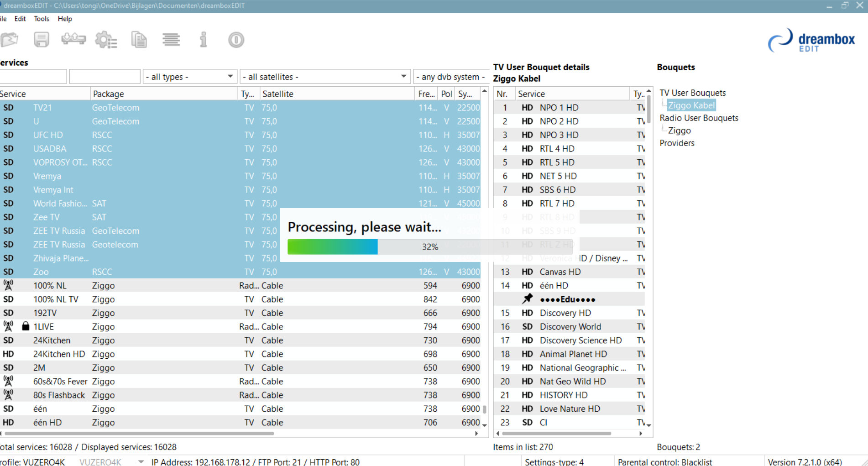This screenshot has width=868, height=466.
Task: Click the list lines toolbar icon
Action: [x=171, y=40]
